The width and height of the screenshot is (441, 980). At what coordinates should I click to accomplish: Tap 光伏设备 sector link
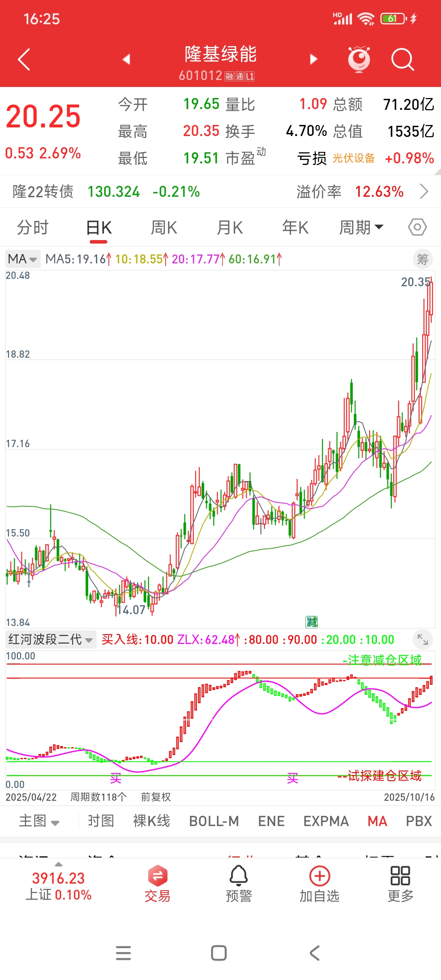[x=354, y=158]
